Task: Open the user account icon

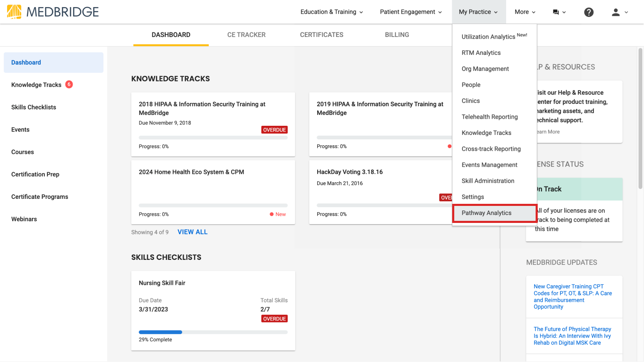Action: click(616, 12)
